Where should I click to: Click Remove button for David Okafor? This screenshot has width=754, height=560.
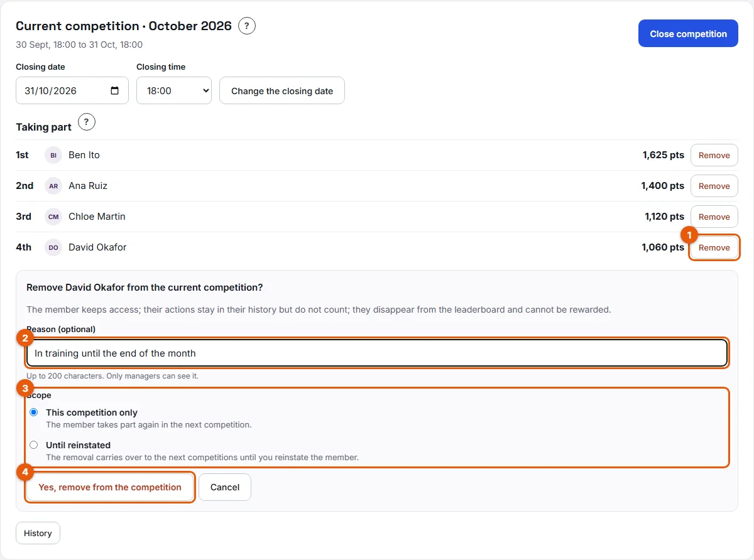[714, 247]
